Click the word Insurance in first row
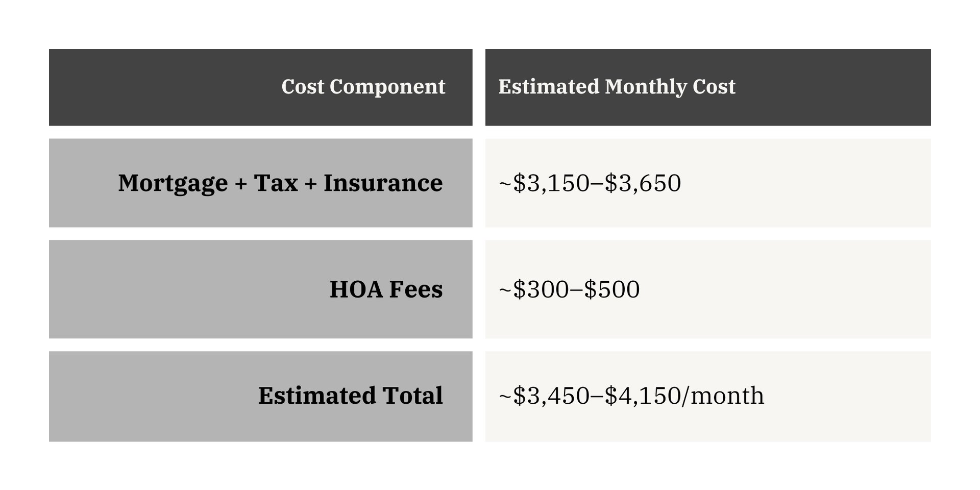 (x=383, y=183)
